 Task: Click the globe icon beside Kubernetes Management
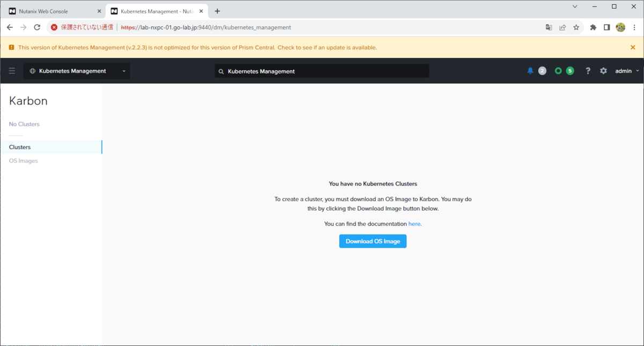pyautogui.click(x=32, y=71)
